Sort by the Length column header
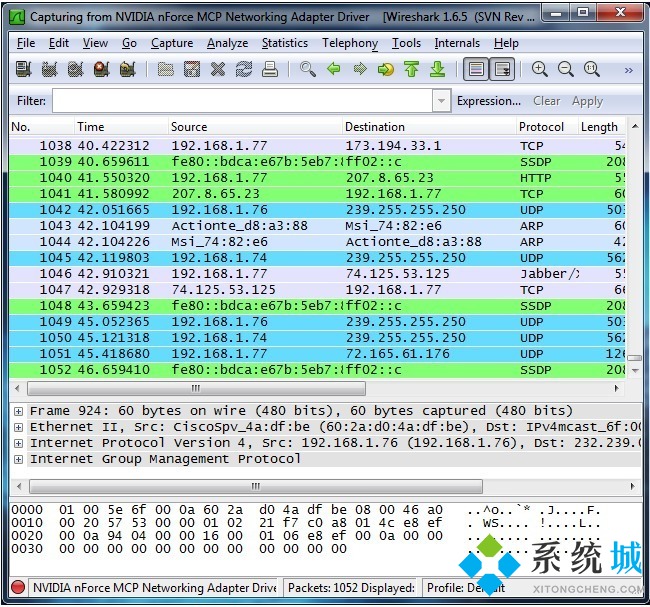 (602, 127)
